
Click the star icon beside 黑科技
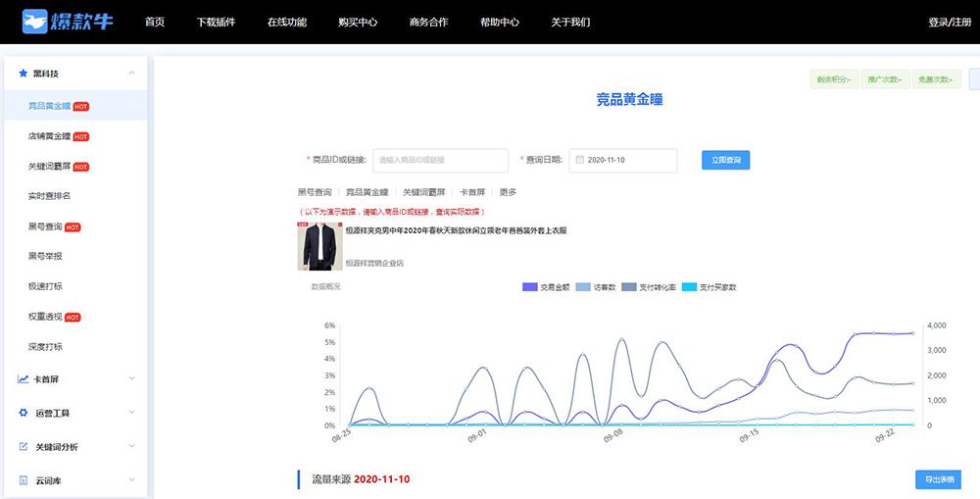coord(24,73)
